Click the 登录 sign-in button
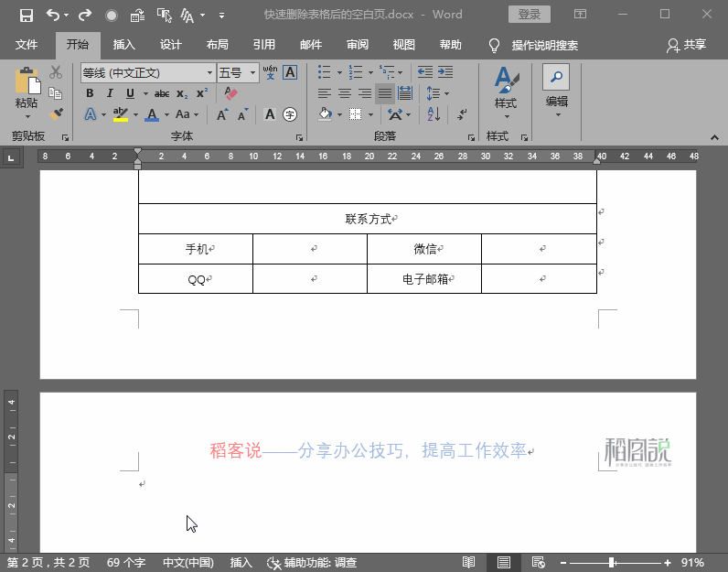This screenshot has height=572, width=728. [x=530, y=15]
